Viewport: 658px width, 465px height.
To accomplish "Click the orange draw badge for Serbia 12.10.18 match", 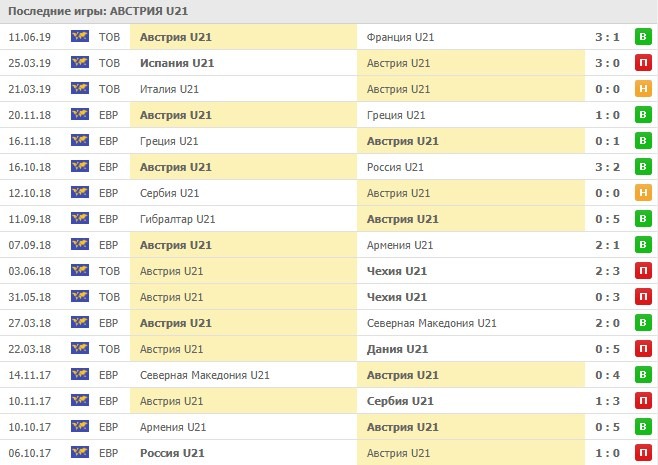I will tap(643, 193).
